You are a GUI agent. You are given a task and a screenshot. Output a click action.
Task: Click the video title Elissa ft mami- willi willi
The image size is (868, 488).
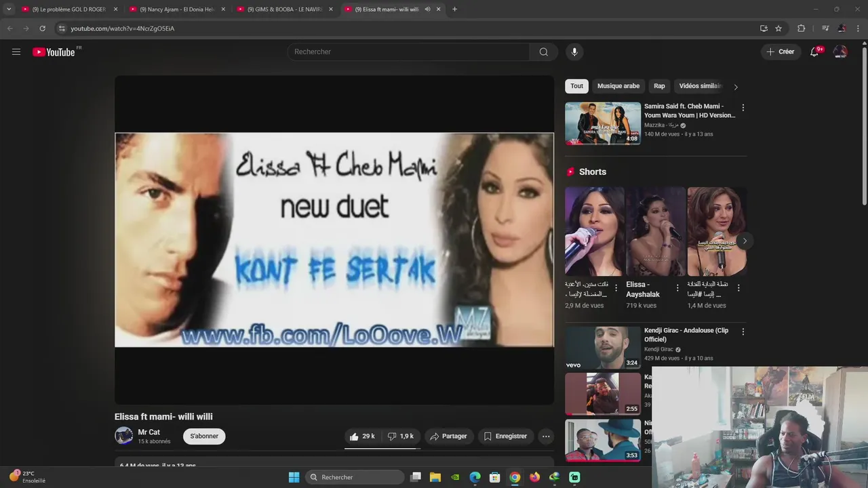click(163, 417)
